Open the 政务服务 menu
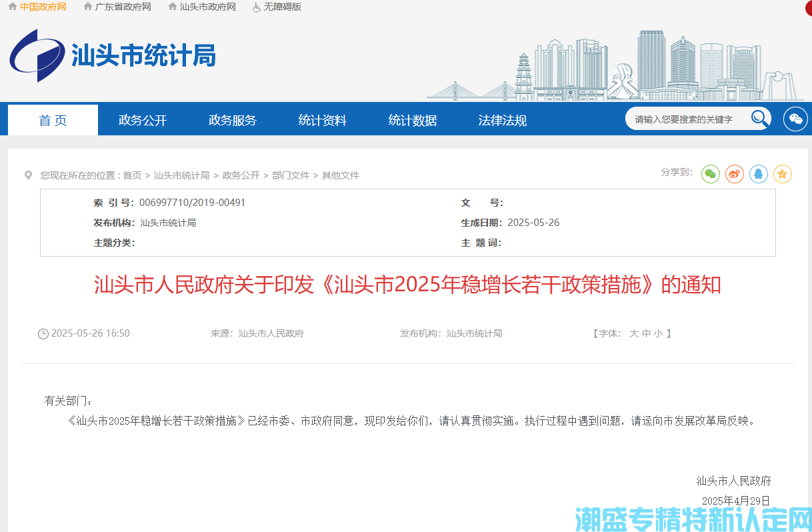 click(233, 120)
